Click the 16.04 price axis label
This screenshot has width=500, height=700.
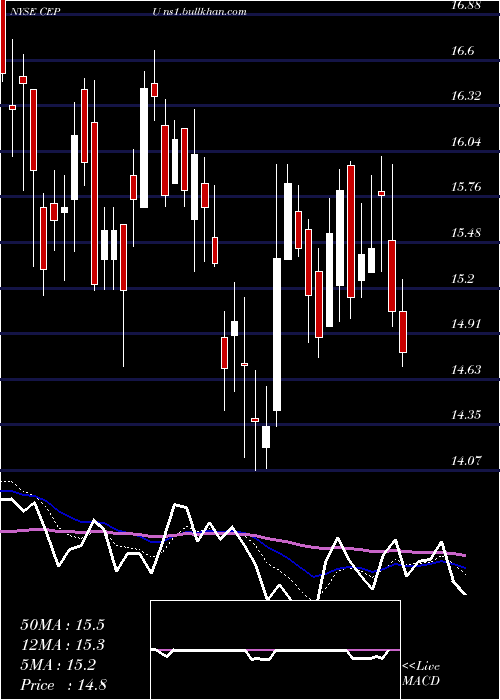click(x=465, y=142)
